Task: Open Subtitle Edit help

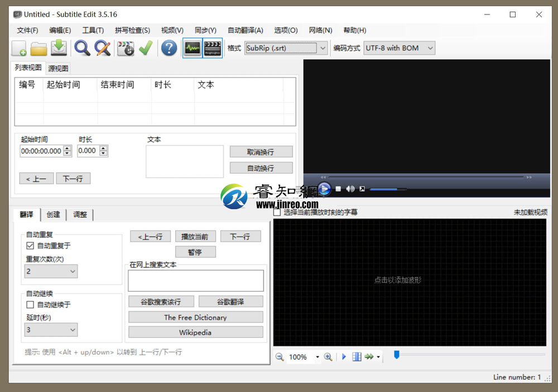Action: tap(169, 48)
